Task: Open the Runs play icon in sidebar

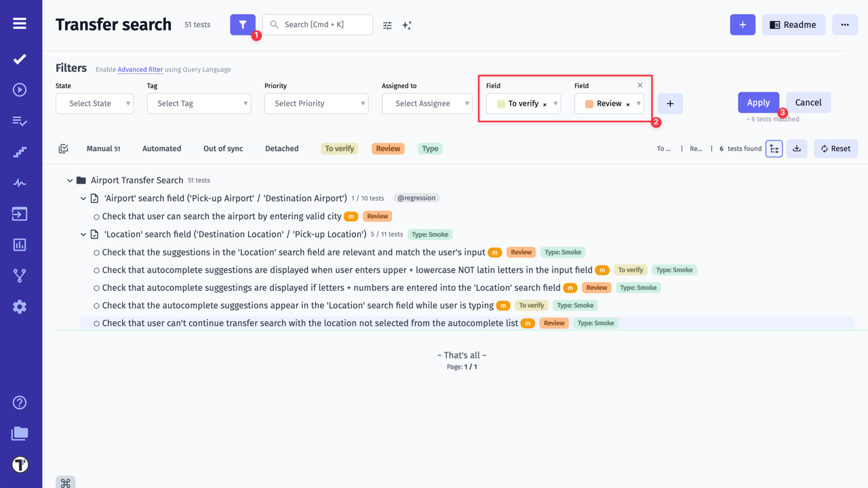Action: pyautogui.click(x=20, y=89)
